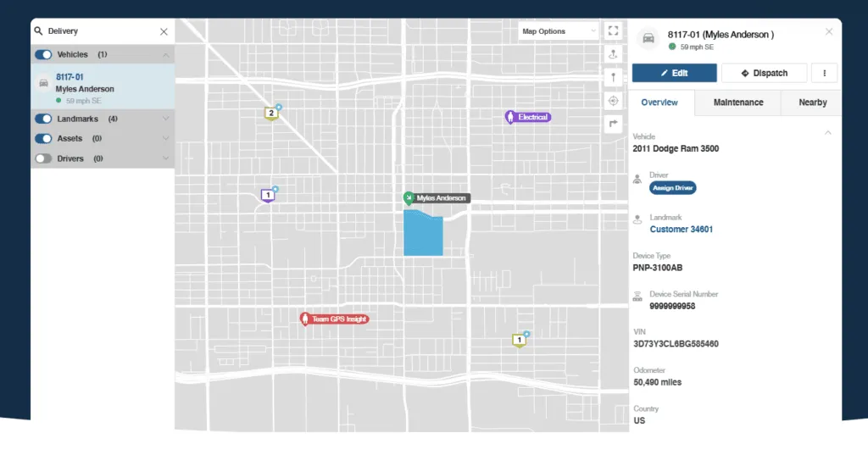Viewport: 868px width, 466px height.
Task: Open the three-dot more options menu
Action: coord(824,73)
